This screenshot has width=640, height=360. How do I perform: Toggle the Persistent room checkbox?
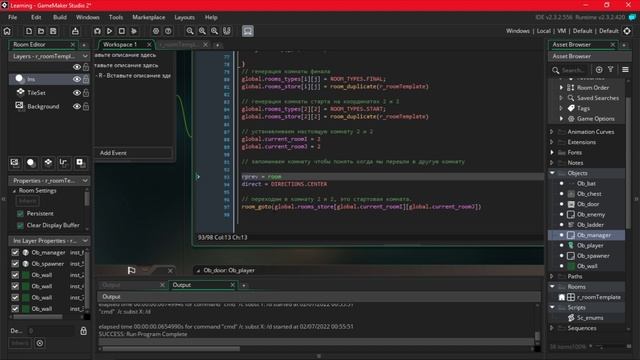tap(20, 213)
